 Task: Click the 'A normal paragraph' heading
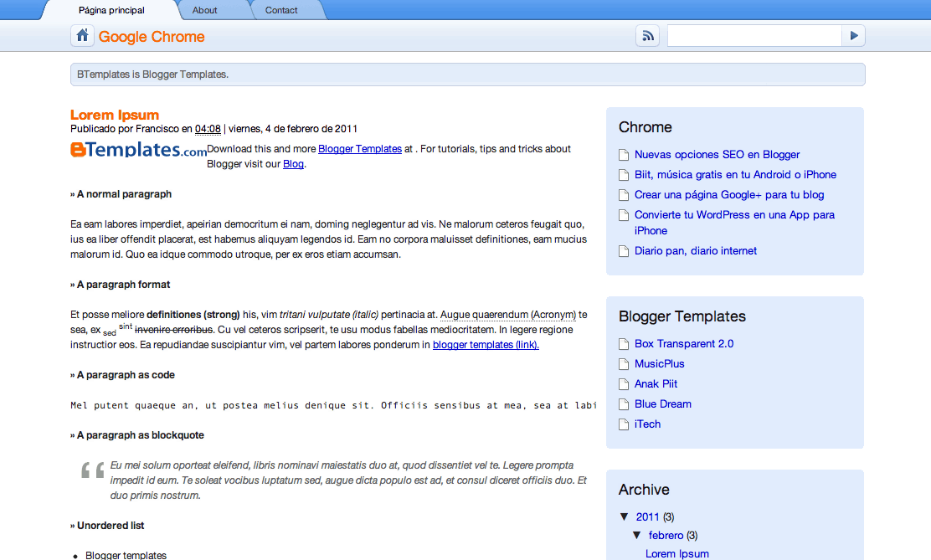[x=121, y=194]
